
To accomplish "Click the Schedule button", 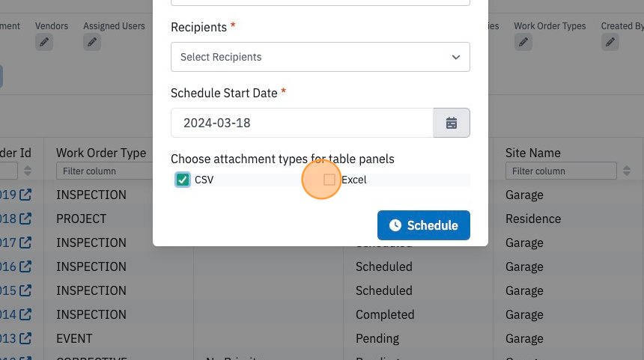I will [423, 225].
